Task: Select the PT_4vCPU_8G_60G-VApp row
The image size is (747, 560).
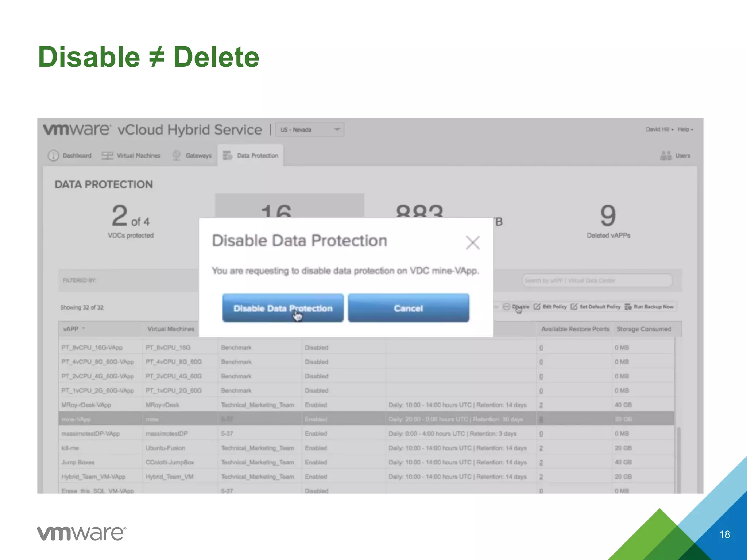Action: click(x=367, y=362)
